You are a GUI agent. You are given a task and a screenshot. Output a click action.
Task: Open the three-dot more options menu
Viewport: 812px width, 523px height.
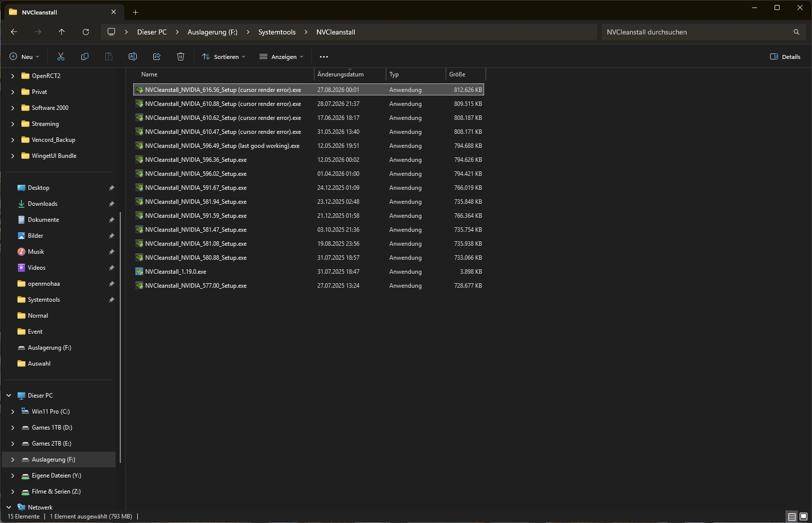click(324, 57)
